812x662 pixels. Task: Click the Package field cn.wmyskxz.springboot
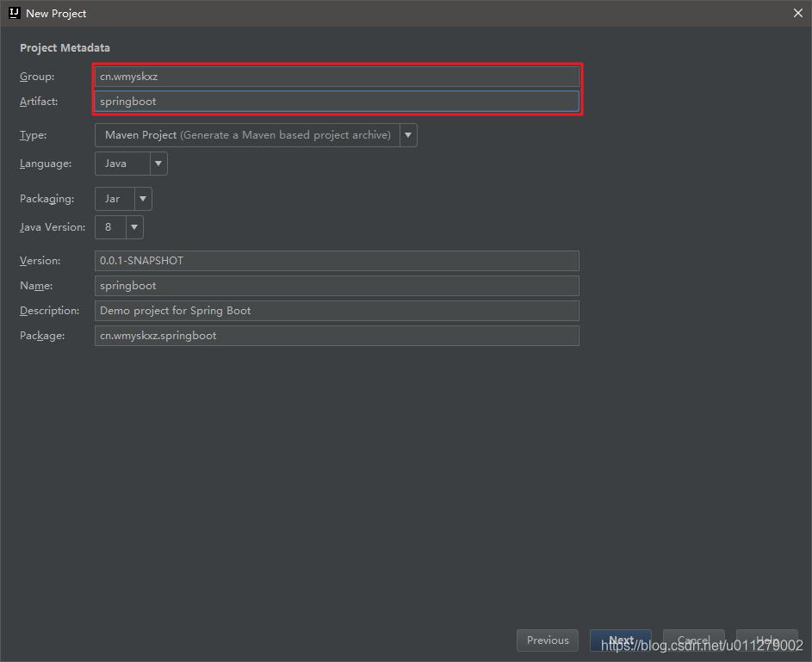337,336
